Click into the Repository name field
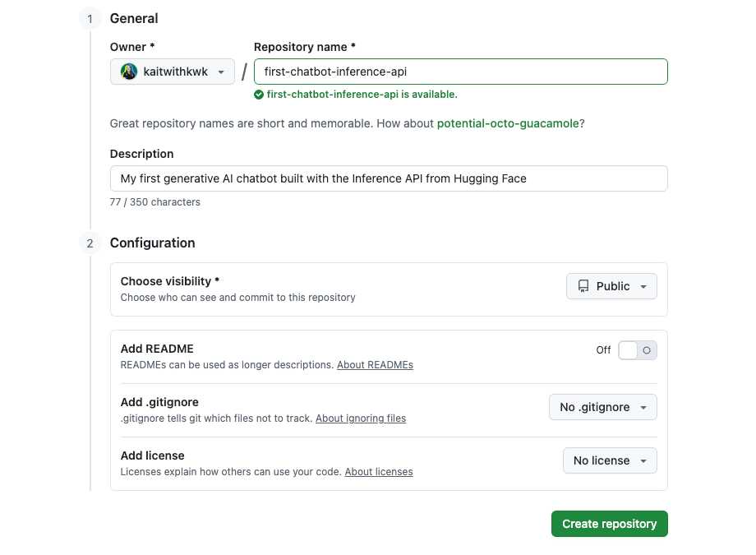 click(460, 72)
